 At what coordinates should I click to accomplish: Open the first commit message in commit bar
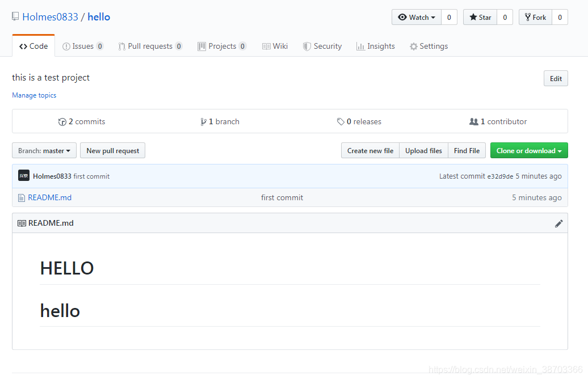91,176
